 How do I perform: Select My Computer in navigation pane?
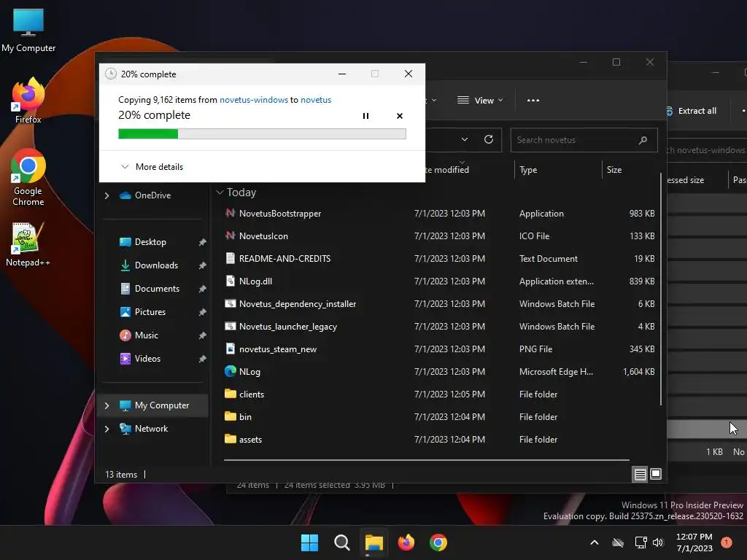(x=161, y=405)
